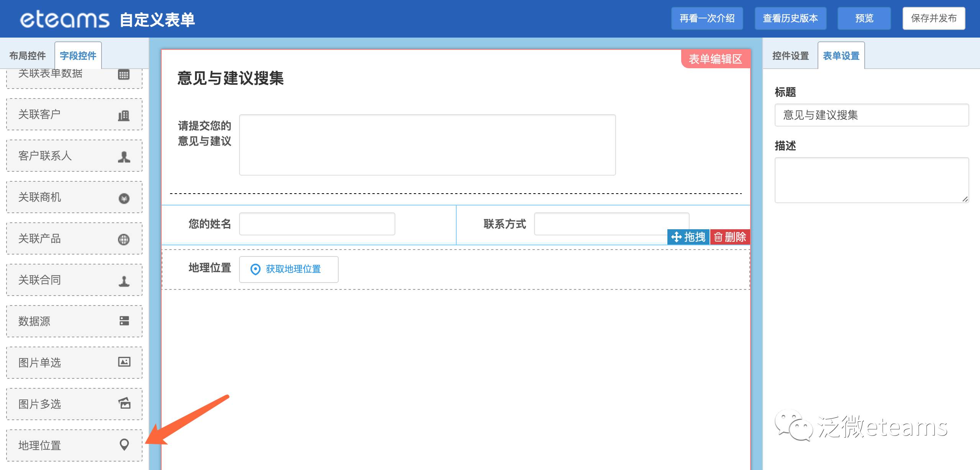Click the 关联表单数据 table icon
The height and width of the screenshot is (470, 980).
(124, 74)
